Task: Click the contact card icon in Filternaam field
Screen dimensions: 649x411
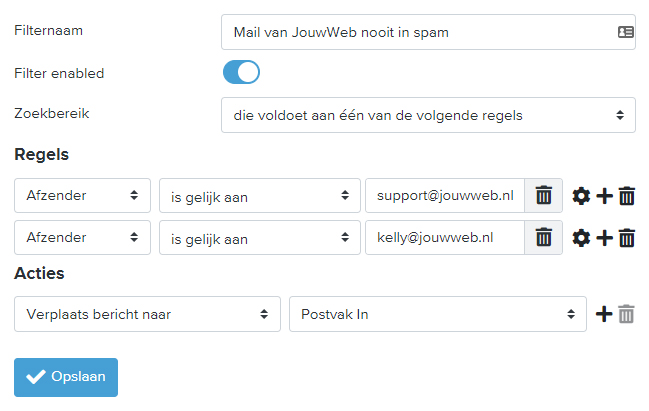Action: pyautogui.click(x=625, y=32)
